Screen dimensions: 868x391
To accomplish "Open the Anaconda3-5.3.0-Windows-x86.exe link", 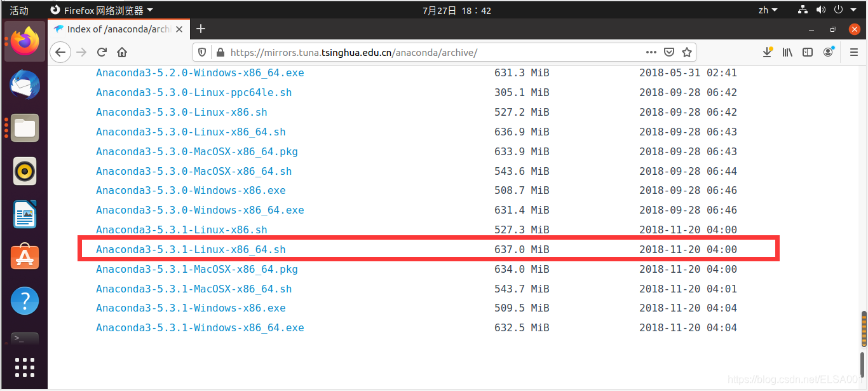I will point(191,191).
